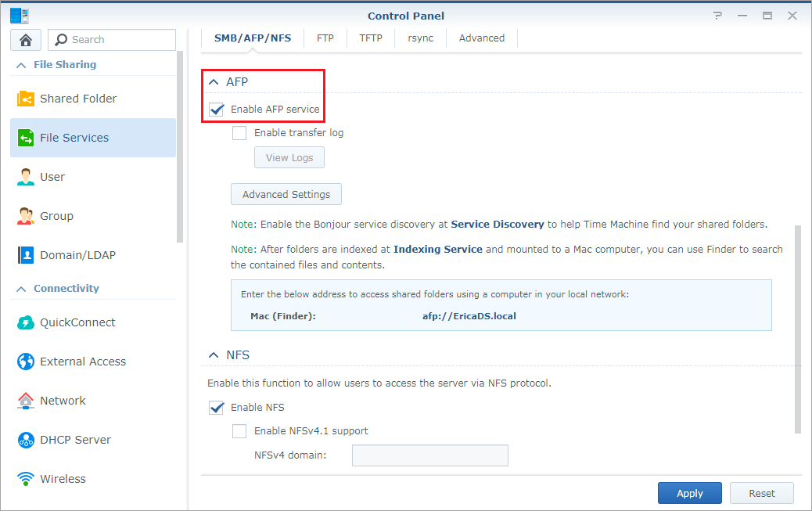Screen dimensions: 812x511
Task: Click the View Logs button
Action: (x=289, y=157)
